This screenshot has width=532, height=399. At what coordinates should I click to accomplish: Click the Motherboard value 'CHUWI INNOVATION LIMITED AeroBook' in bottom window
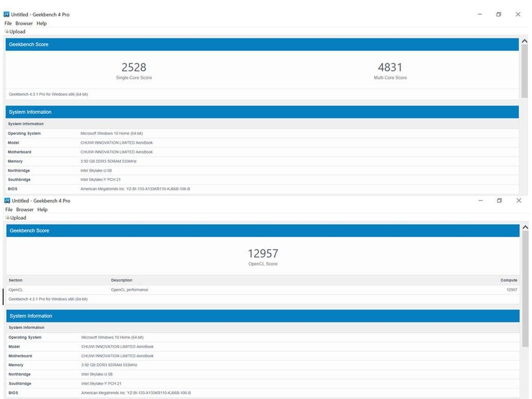coord(117,356)
